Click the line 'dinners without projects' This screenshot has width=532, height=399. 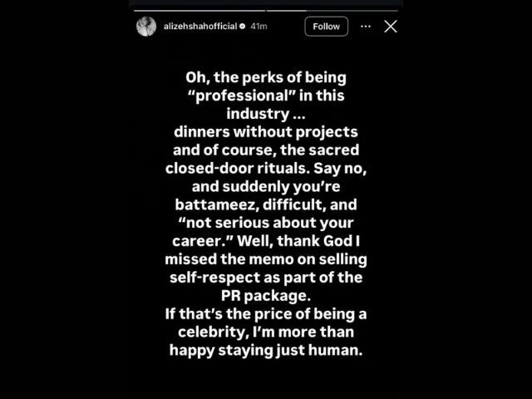266,132
